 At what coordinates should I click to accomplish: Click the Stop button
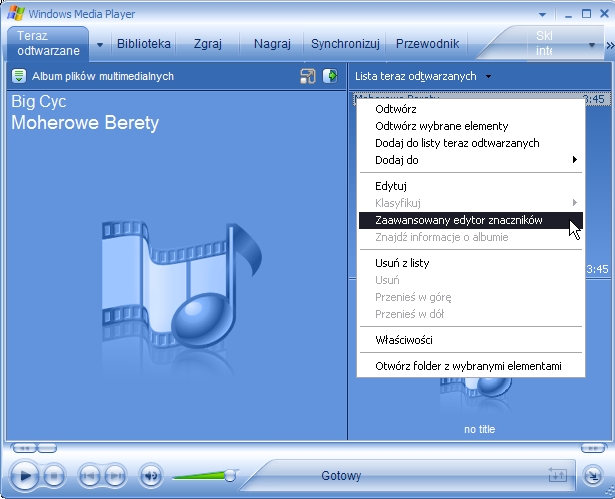tap(54, 475)
